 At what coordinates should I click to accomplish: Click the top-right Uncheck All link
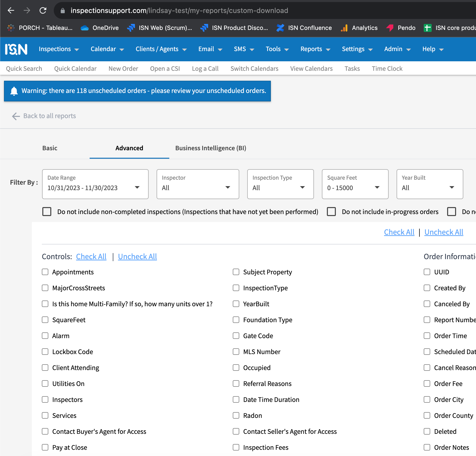444,232
